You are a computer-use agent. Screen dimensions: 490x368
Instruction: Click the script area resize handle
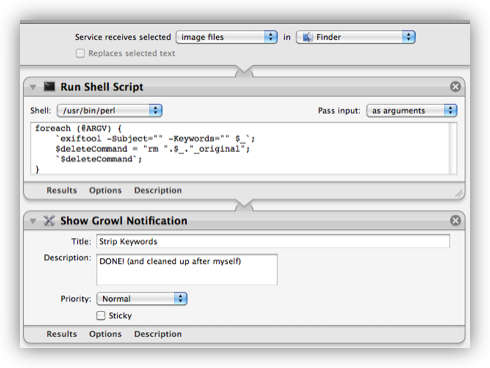pyautogui.click(x=459, y=193)
